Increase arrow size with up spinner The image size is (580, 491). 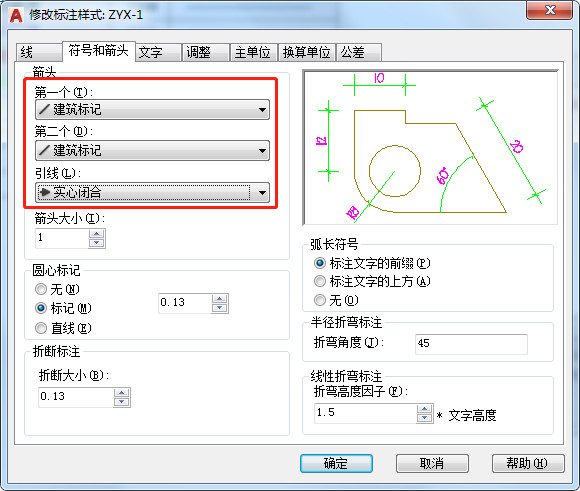click(97, 234)
